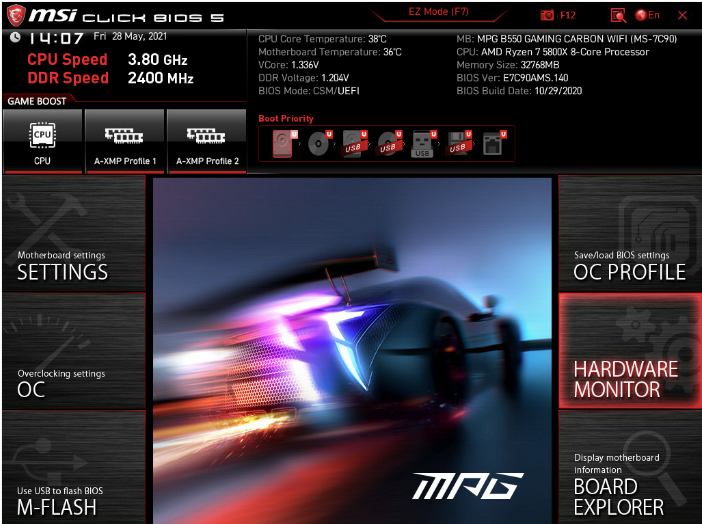Click the BIOS Mode CSM/UEFI line
Viewport: 702px width, 524px height.
click(x=309, y=91)
